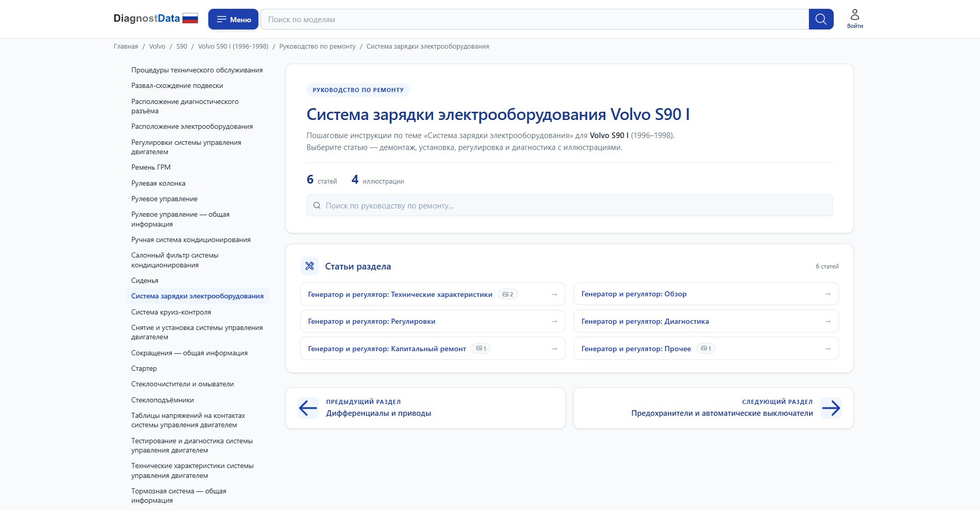The height and width of the screenshot is (511, 980).
Task: Focus the Поиск по руководству по ремонту field
Action: pyautogui.click(x=569, y=205)
